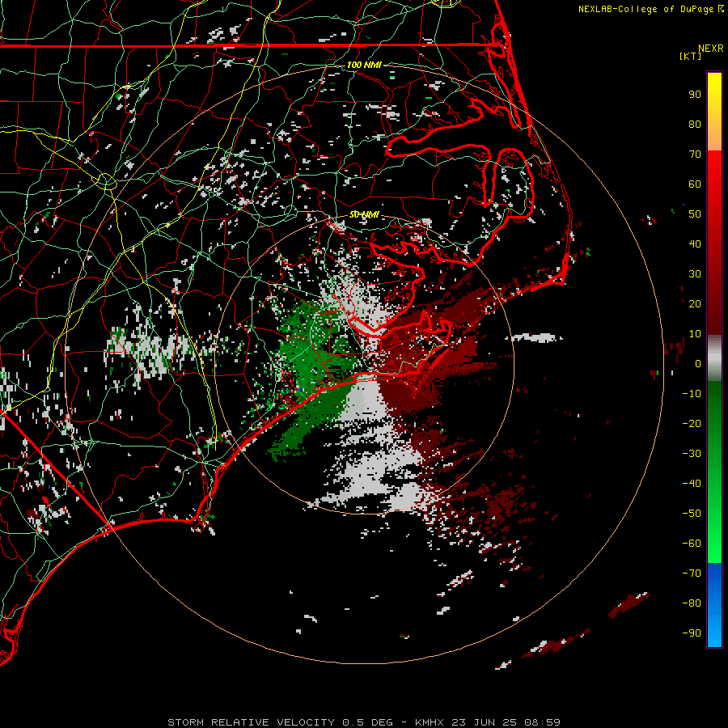The width and height of the screenshot is (728, 728).
Task: Click the [KT] units label
Action: tap(691, 56)
